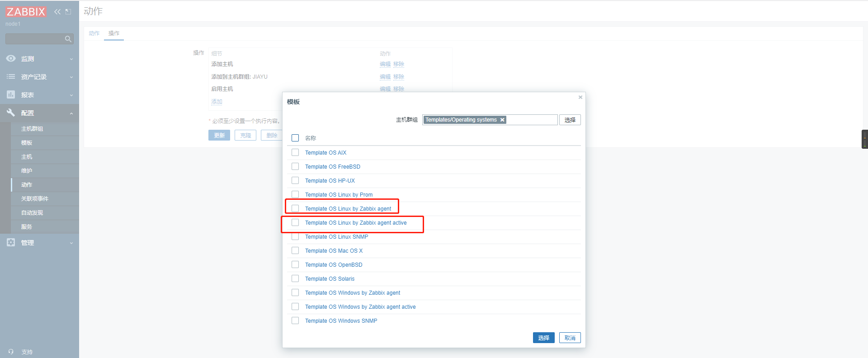The height and width of the screenshot is (358, 868).
Task: Switch to the 操作 tab
Action: (x=114, y=33)
